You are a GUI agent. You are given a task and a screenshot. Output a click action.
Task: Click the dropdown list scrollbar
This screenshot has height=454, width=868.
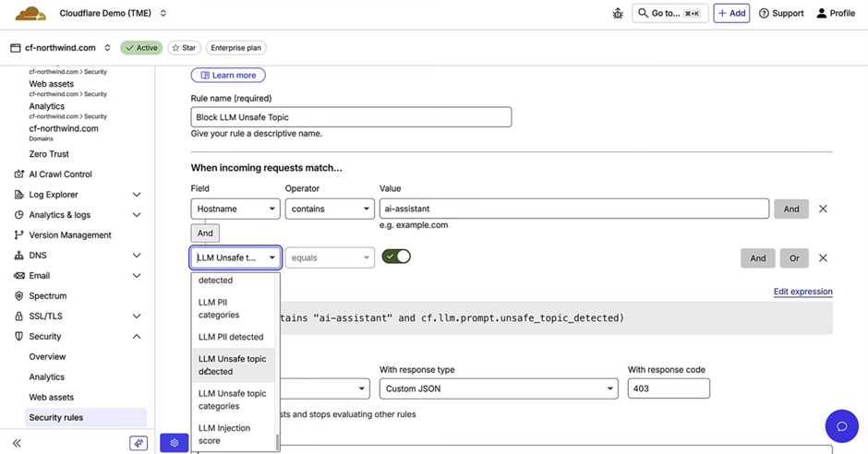pos(277,442)
